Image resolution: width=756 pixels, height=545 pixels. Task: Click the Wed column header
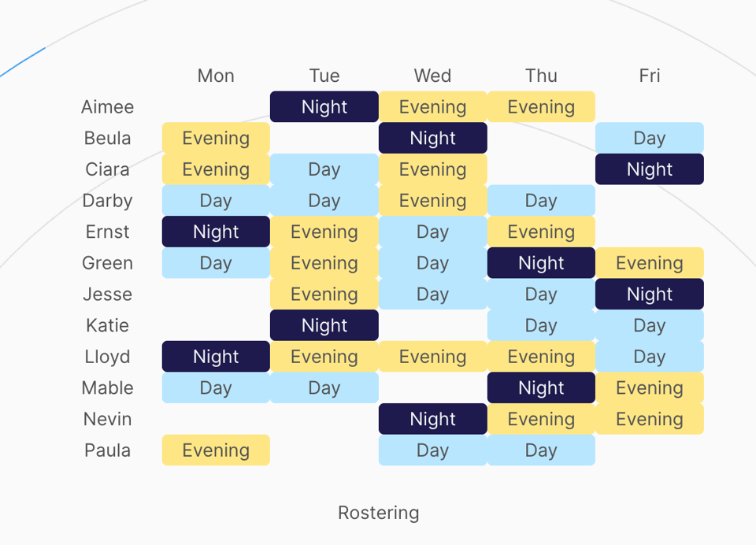tap(432, 76)
